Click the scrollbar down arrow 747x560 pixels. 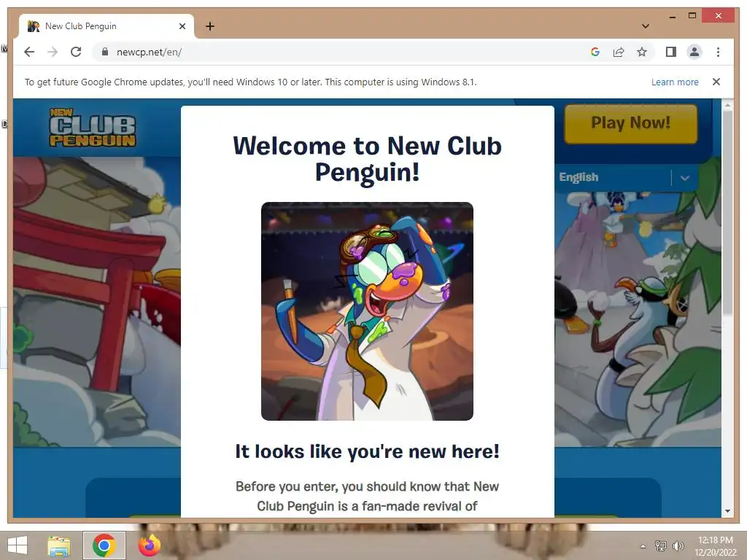(x=727, y=511)
